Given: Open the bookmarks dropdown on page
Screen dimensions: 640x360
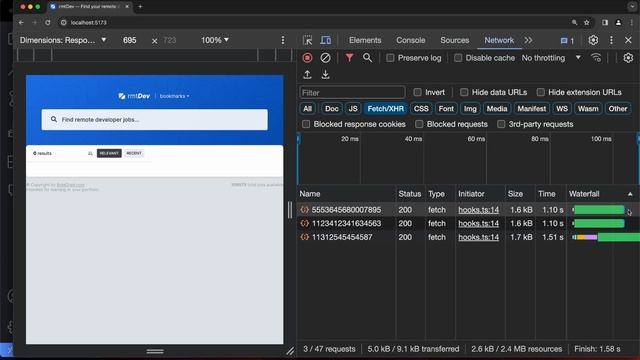Looking at the screenshot, I should [x=174, y=96].
